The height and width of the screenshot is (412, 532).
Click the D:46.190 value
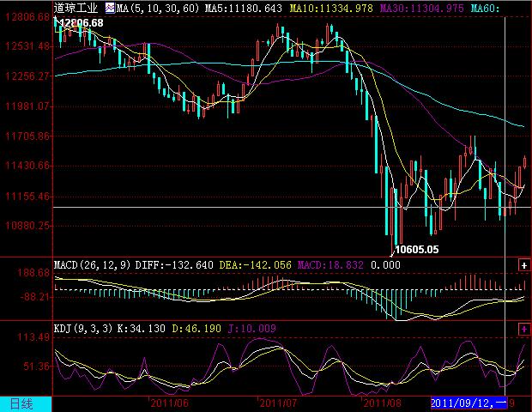(196, 328)
